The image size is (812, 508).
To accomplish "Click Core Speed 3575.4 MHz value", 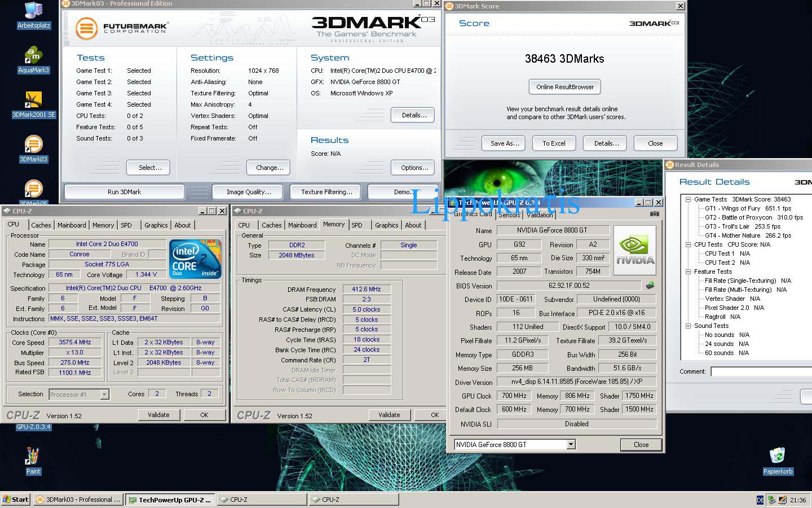I will (75, 342).
